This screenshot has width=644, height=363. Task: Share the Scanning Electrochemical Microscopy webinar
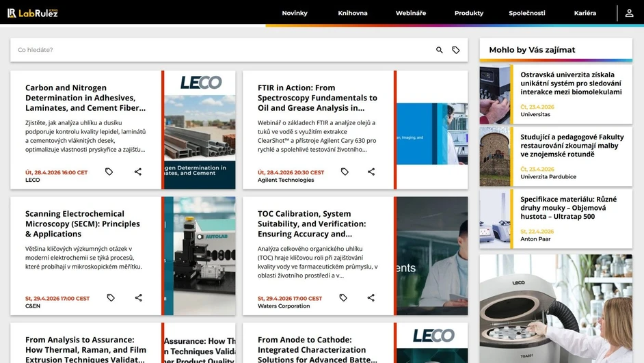click(x=139, y=297)
